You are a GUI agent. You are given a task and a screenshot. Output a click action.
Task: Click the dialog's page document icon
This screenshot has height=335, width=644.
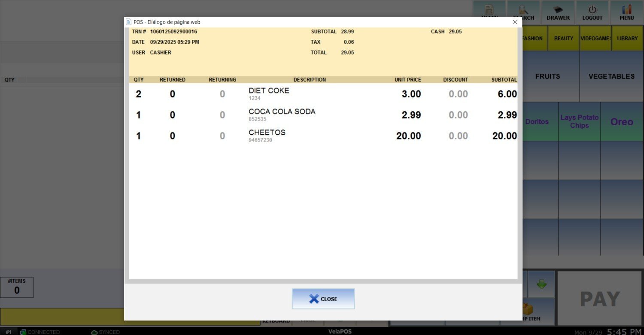click(x=128, y=22)
